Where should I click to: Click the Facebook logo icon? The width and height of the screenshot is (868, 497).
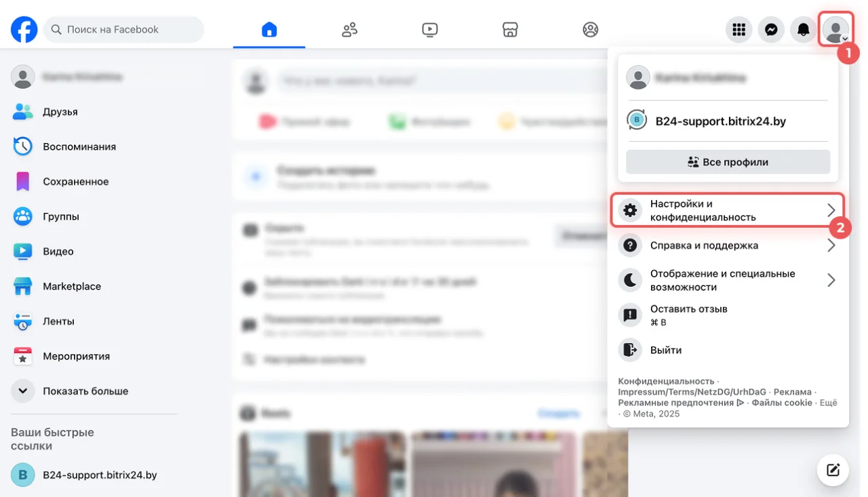[x=24, y=30]
